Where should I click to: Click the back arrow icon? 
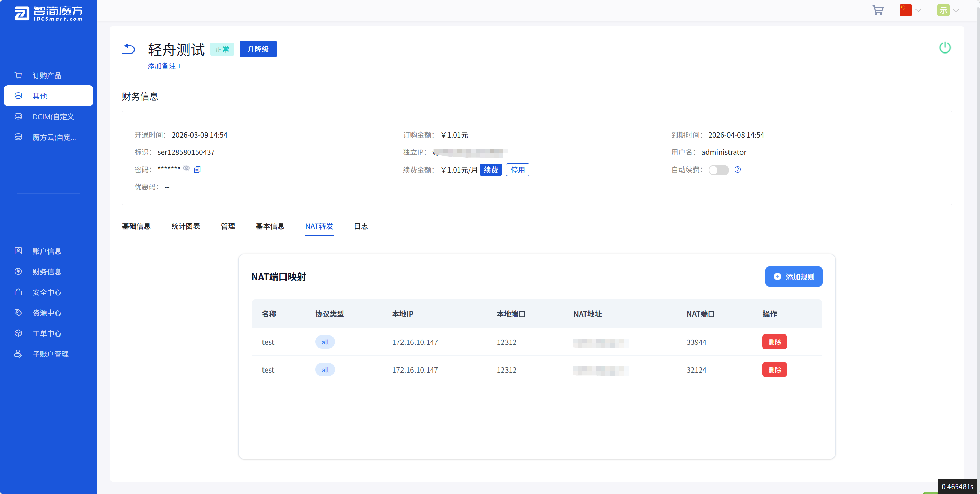tap(129, 49)
